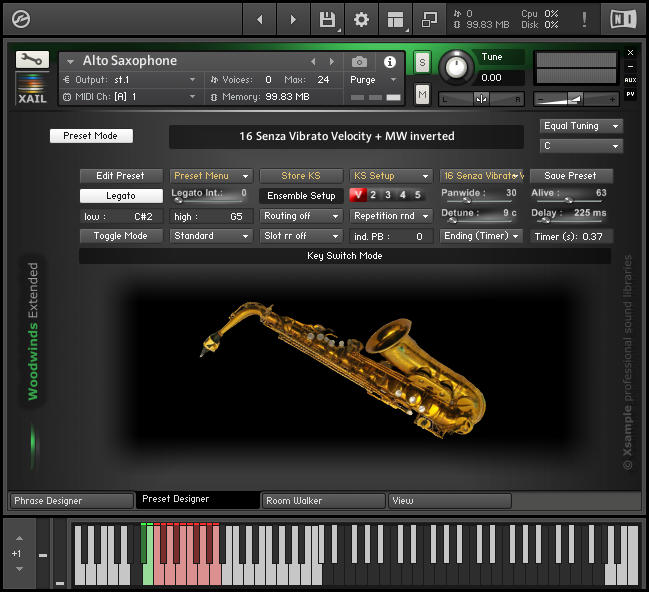Click the NI logo icon

tap(623, 19)
